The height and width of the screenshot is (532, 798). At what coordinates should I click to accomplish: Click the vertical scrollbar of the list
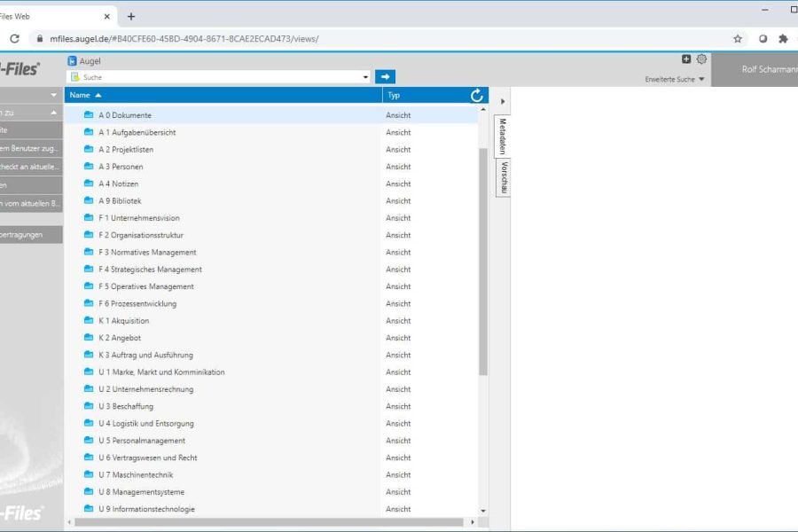[483, 266]
